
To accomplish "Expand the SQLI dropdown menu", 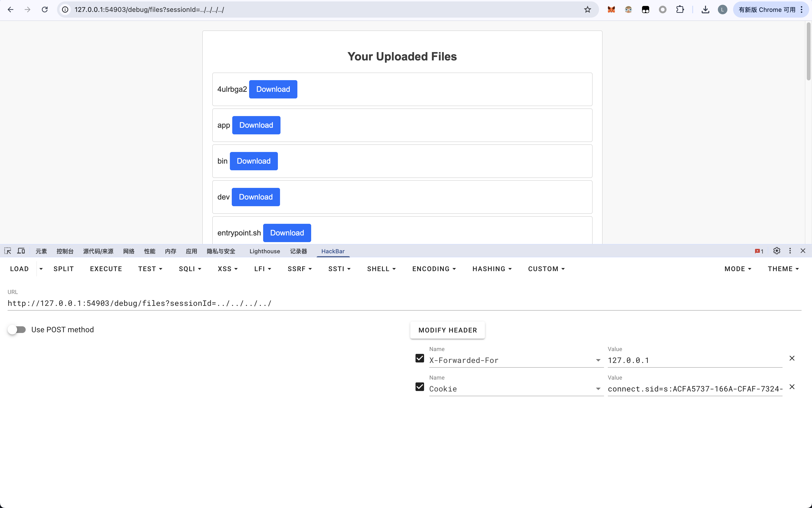I will 190,269.
